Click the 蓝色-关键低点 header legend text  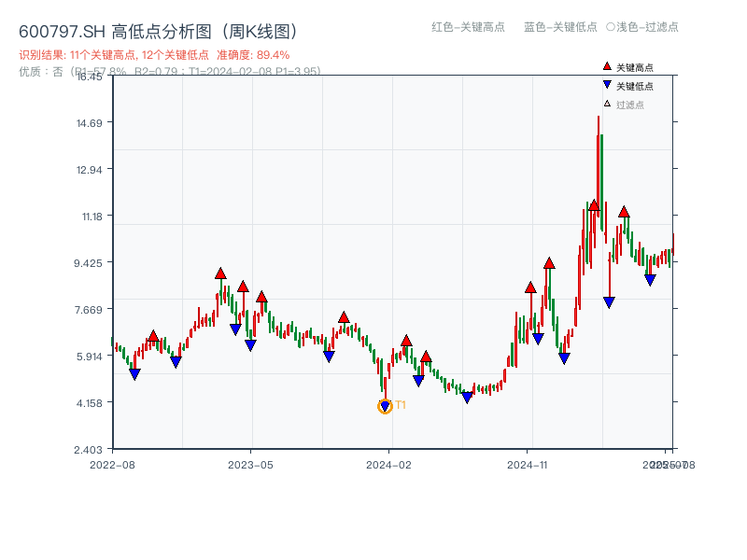(x=560, y=27)
